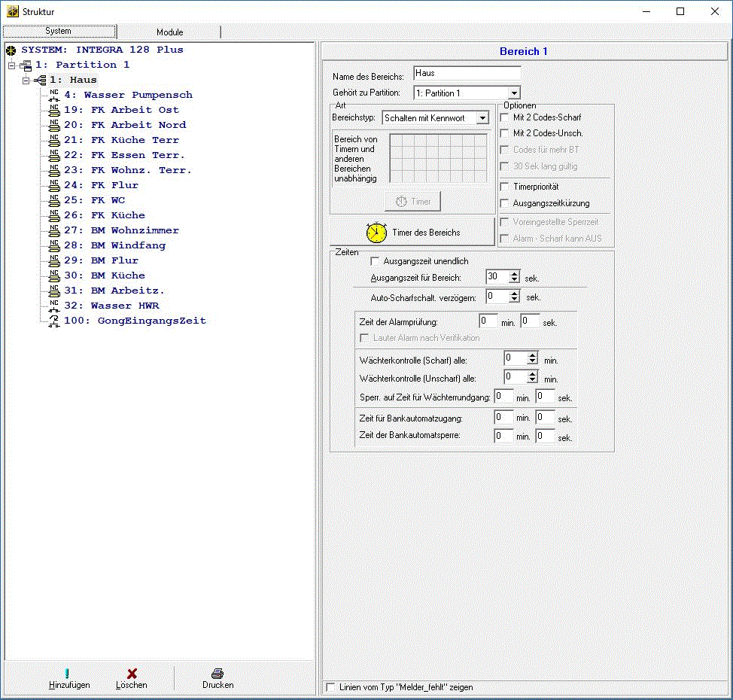Image resolution: width=733 pixels, height=700 pixels.
Task: Increase Ausgangszeit für Bereich with up arrow
Action: pos(514,273)
